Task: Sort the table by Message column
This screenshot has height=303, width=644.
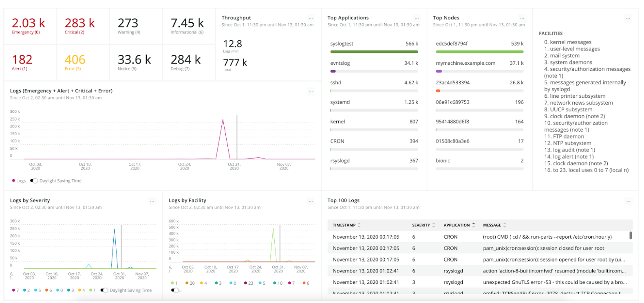Action: point(494,225)
